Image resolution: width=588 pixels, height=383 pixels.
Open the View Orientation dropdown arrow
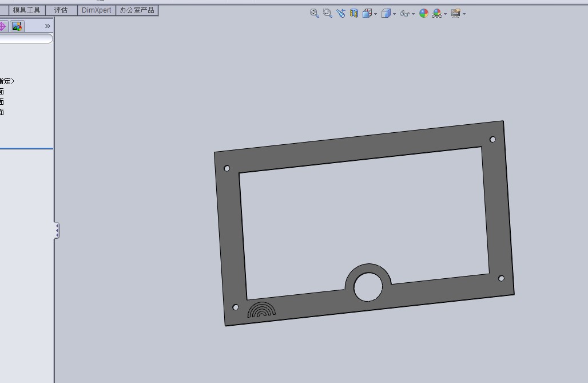tap(375, 14)
